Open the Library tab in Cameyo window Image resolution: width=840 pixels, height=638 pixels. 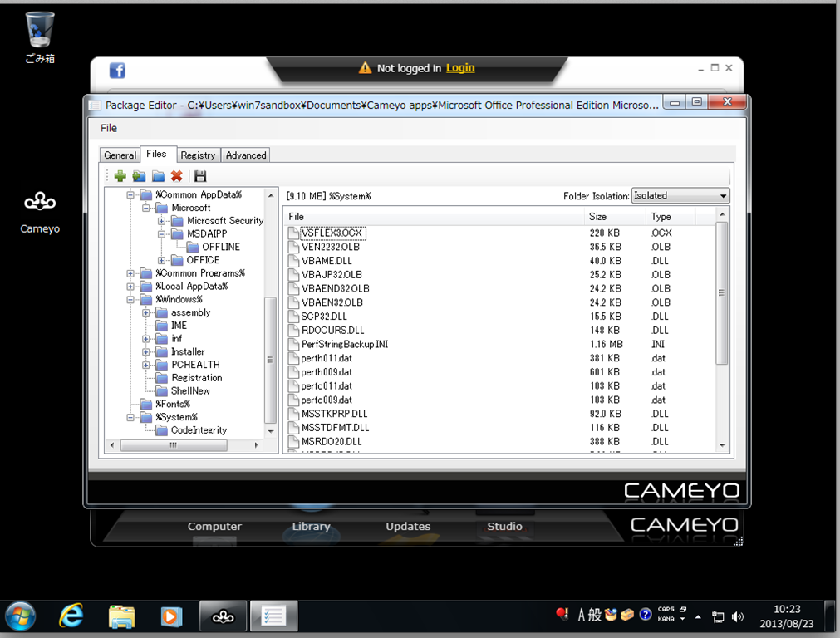[x=312, y=527]
